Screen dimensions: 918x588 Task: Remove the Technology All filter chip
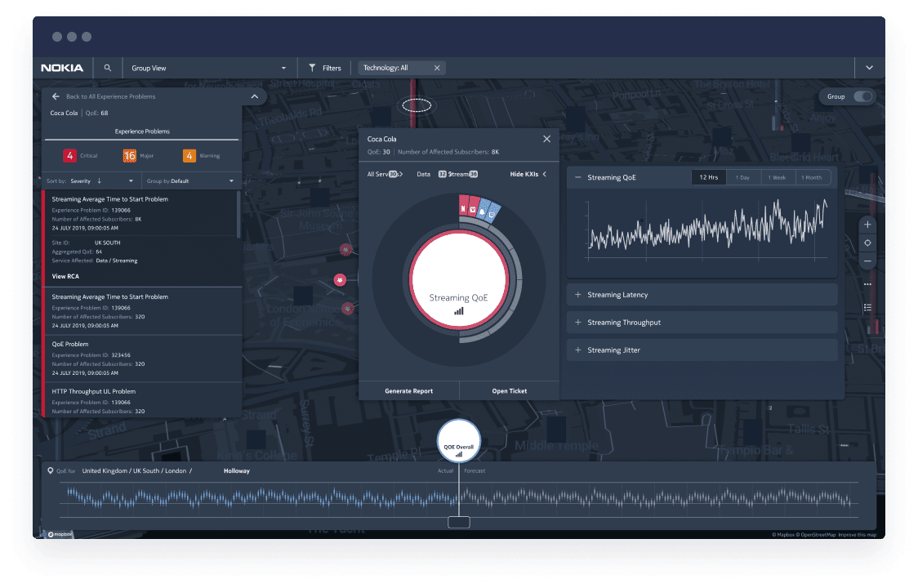pyautogui.click(x=438, y=68)
